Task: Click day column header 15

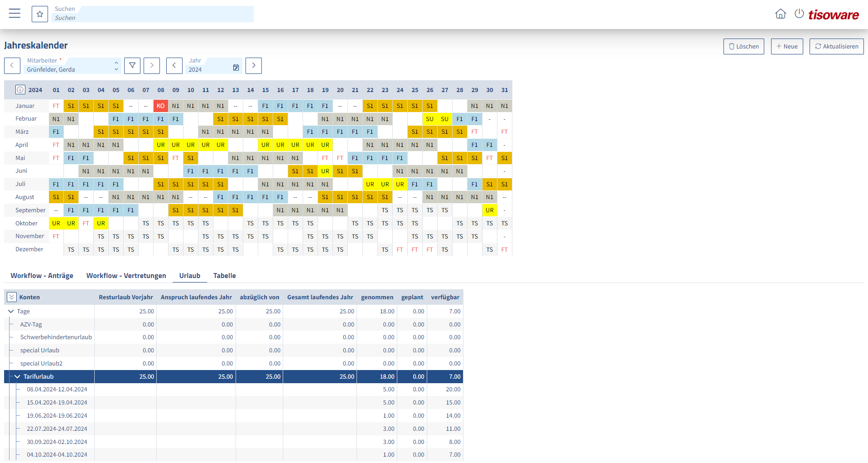Action: (x=265, y=90)
